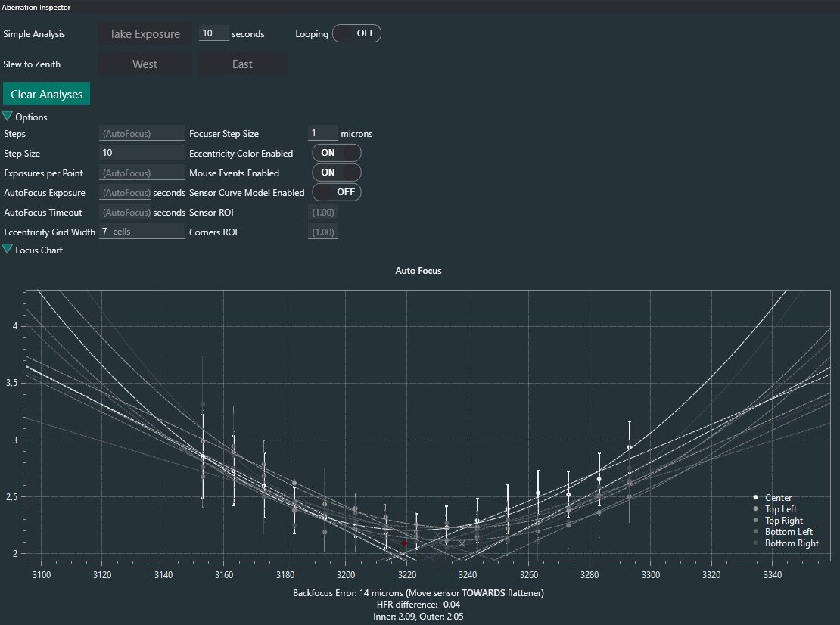Toggle the Looping switch
Image resolution: width=840 pixels, height=625 pixels.
click(x=356, y=33)
